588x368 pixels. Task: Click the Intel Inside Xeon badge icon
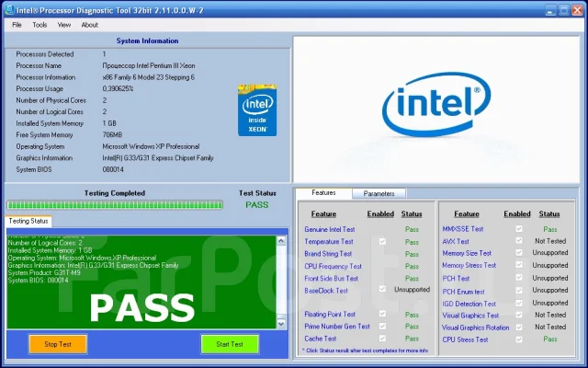click(x=257, y=110)
